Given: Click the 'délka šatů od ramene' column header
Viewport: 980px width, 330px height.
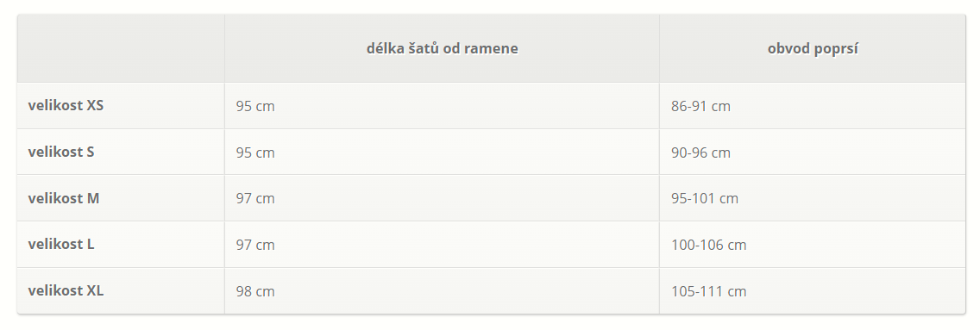Looking at the screenshot, I should (x=442, y=48).
